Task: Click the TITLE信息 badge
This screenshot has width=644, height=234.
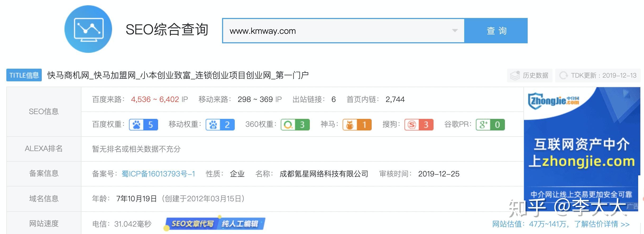Action: coord(24,75)
